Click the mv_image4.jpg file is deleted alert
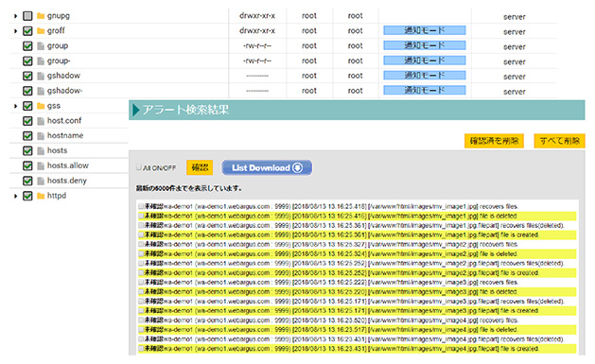The width and height of the screenshot is (595, 364). point(357,330)
